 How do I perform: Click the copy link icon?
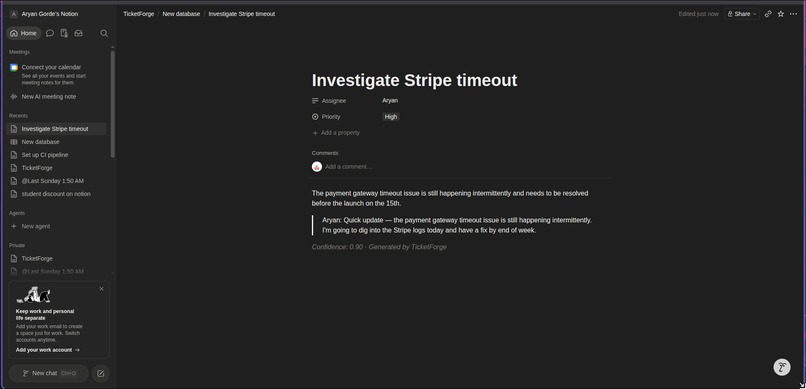[x=768, y=14]
